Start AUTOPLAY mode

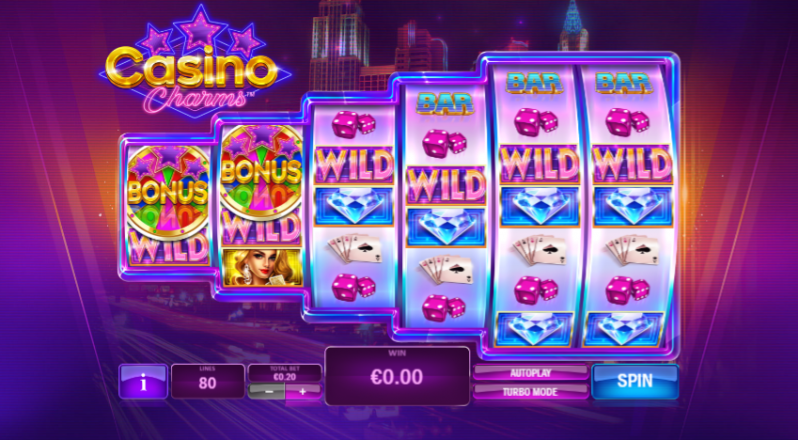pos(531,373)
